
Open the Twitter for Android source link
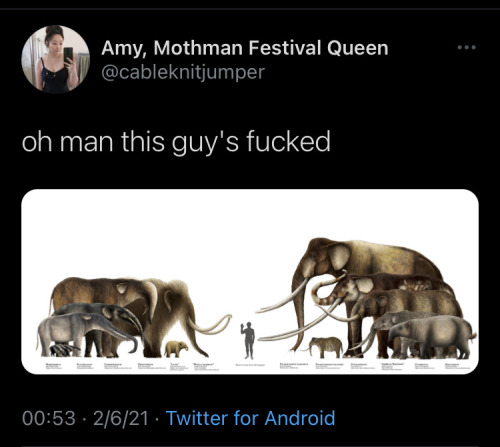[x=250, y=418]
